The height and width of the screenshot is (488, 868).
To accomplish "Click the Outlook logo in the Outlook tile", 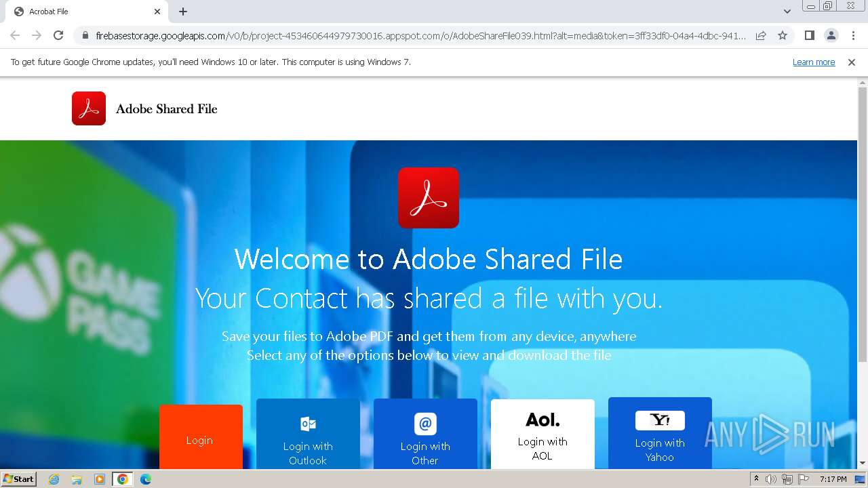I will (308, 424).
